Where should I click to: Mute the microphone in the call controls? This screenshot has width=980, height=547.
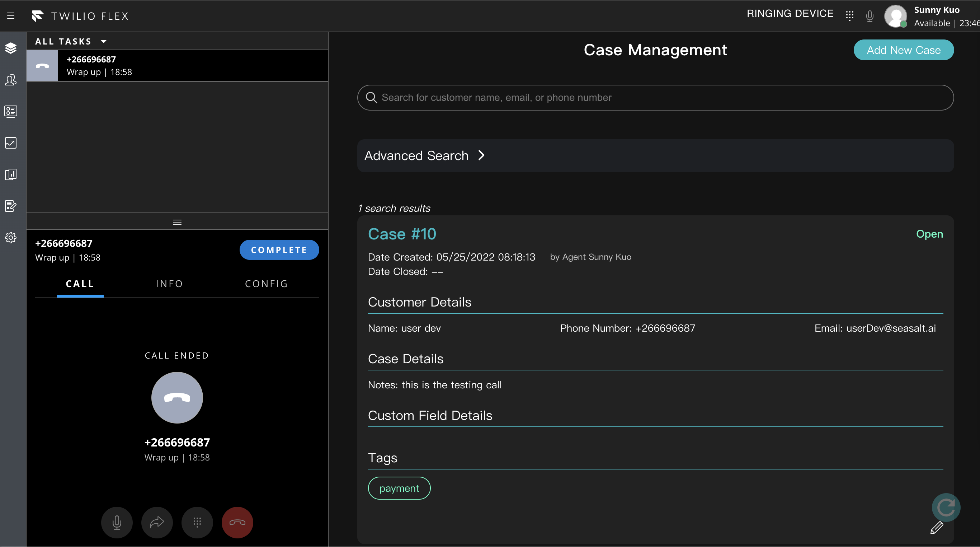(117, 522)
